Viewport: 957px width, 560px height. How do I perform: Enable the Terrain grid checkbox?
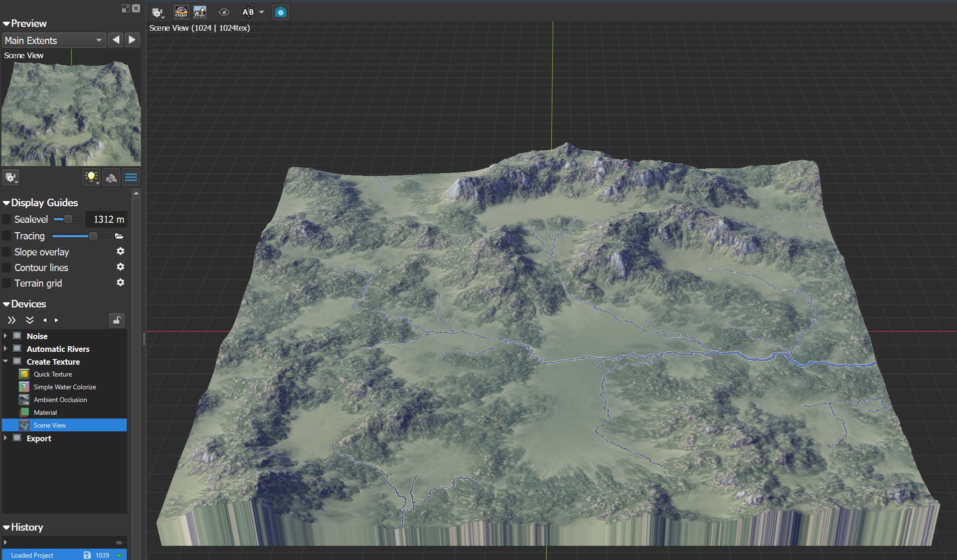click(x=6, y=283)
